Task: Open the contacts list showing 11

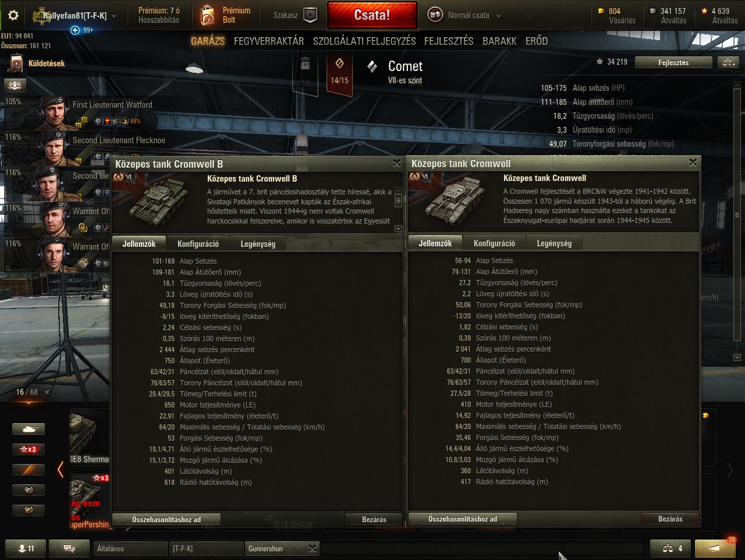Action: coord(26,548)
